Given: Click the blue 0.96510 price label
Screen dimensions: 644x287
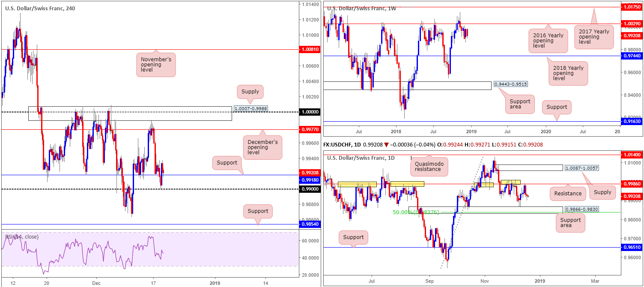Looking at the screenshot, I should click(x=632, y=247).
